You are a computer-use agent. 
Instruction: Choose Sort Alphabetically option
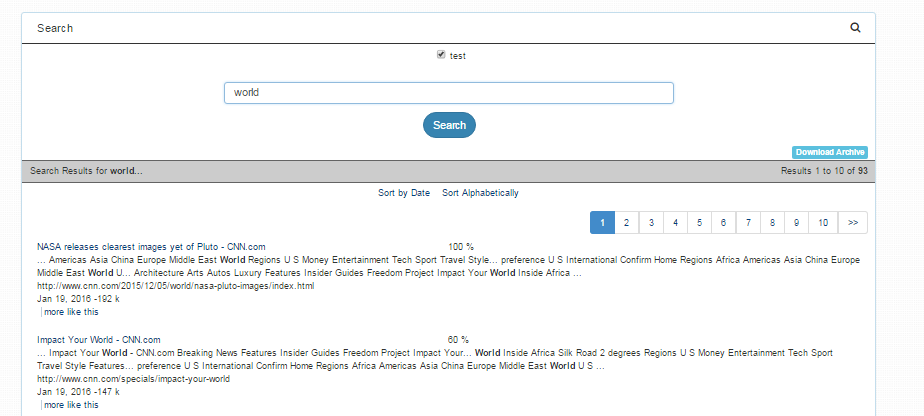(480, 193)
